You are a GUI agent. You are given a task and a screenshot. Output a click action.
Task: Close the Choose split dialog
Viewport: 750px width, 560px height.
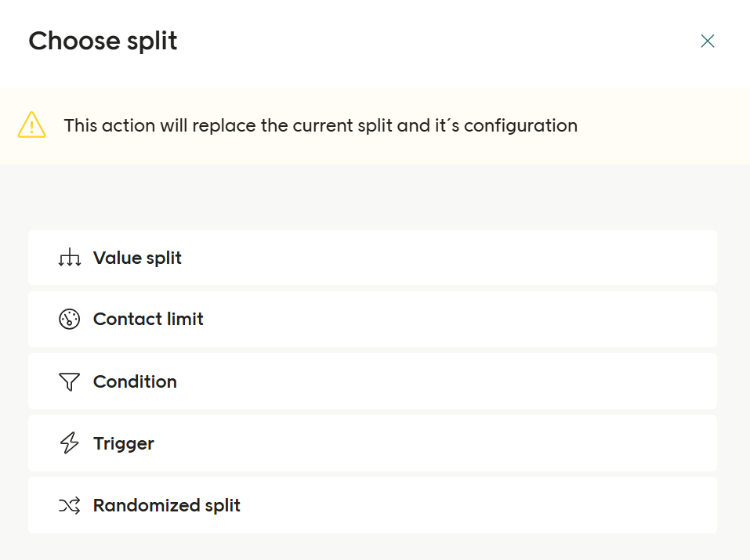click(x=708, y=41)
